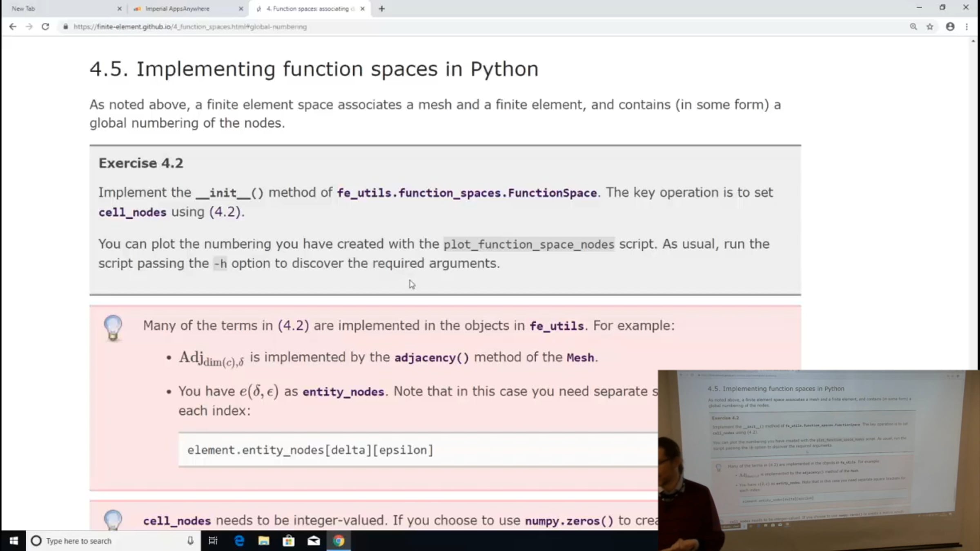This screenshot has height=551, width=980.
Task: Open the Chrome profile account icon
Action: (950, 27)
